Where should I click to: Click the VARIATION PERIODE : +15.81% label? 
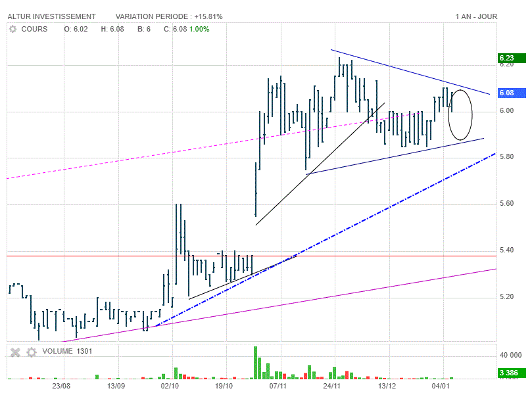click(x=169, y=16)
